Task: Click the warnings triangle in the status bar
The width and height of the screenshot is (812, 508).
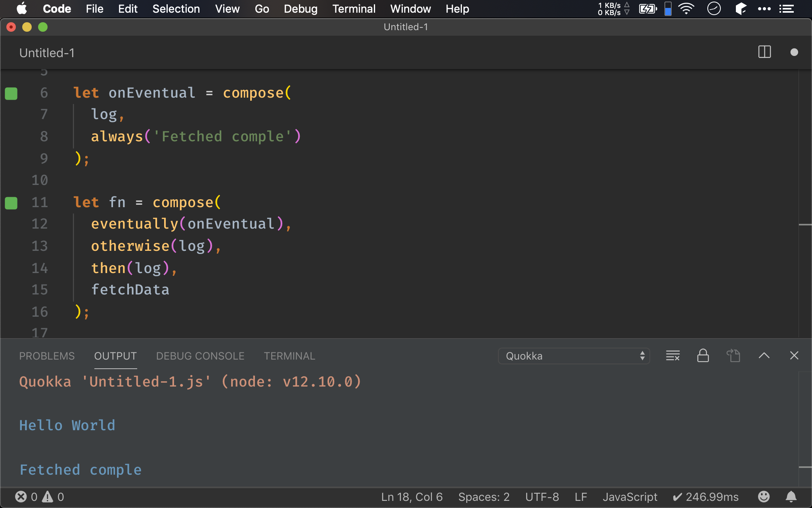Action: pyautogui.click(x=48, y=497)
